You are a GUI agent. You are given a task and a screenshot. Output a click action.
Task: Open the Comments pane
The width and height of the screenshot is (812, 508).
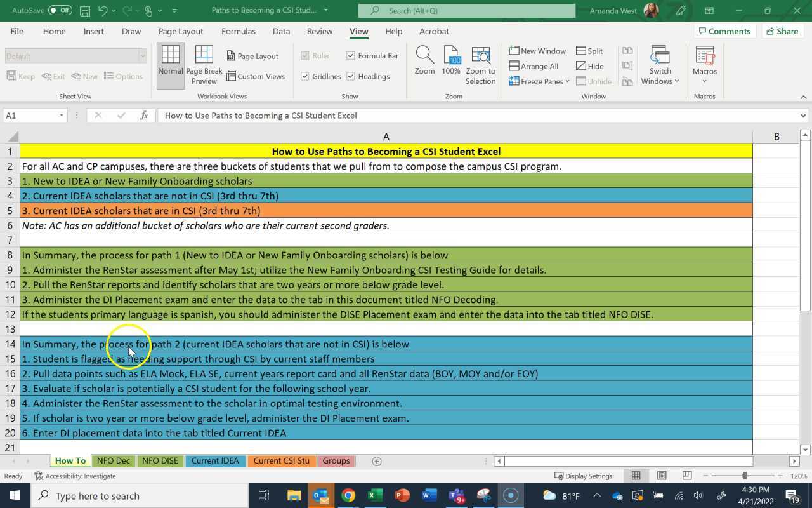pyautogui.click(x=723, y=31)
